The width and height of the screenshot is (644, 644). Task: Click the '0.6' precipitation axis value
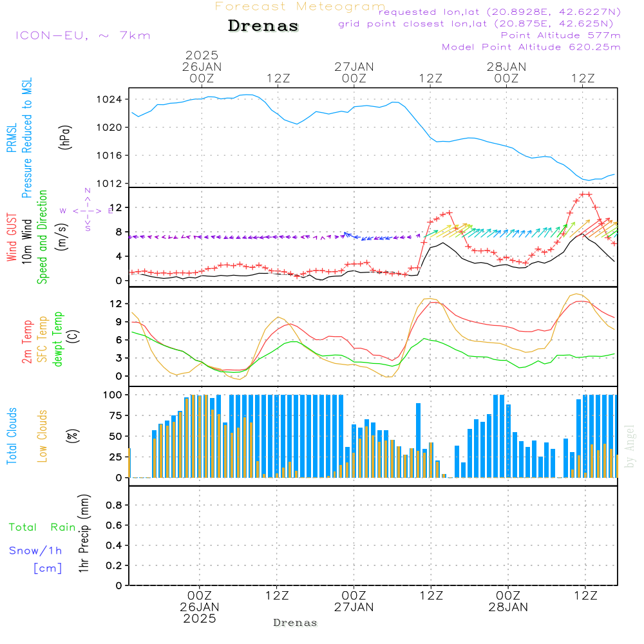pos(114,526)
